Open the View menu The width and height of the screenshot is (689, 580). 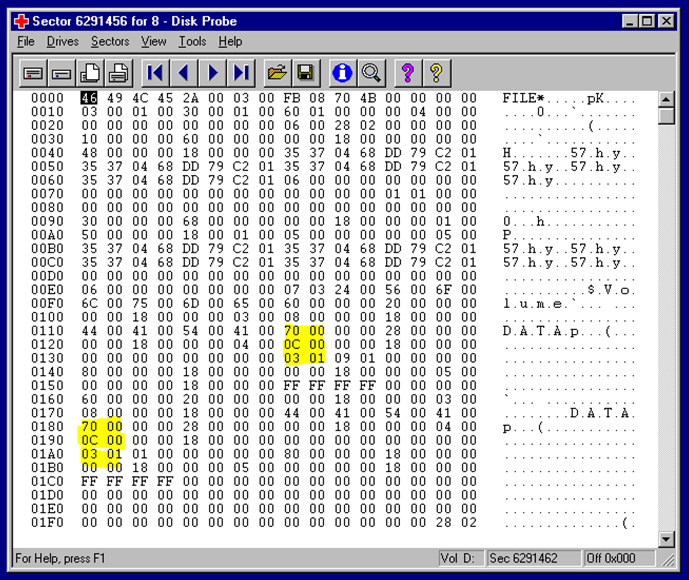coord(153,41)
